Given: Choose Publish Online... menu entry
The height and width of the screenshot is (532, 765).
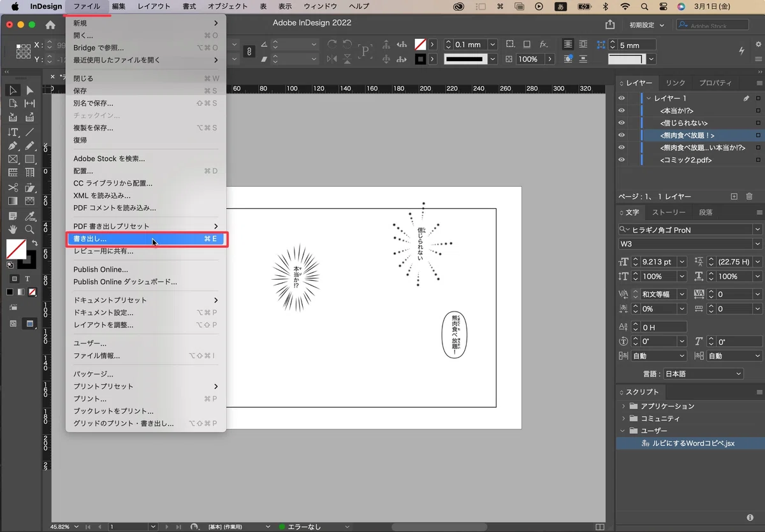Looking at the screenshot, I should (x=146, y=270).
